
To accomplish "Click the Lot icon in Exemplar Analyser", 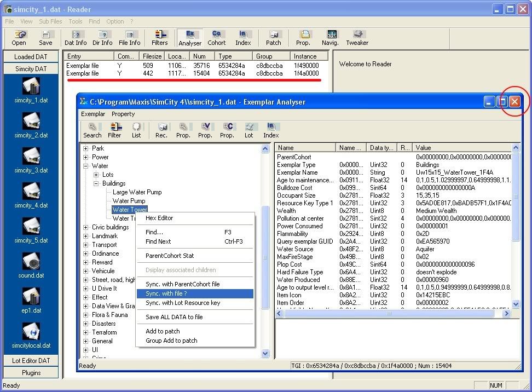I will [x=249, y=130].
